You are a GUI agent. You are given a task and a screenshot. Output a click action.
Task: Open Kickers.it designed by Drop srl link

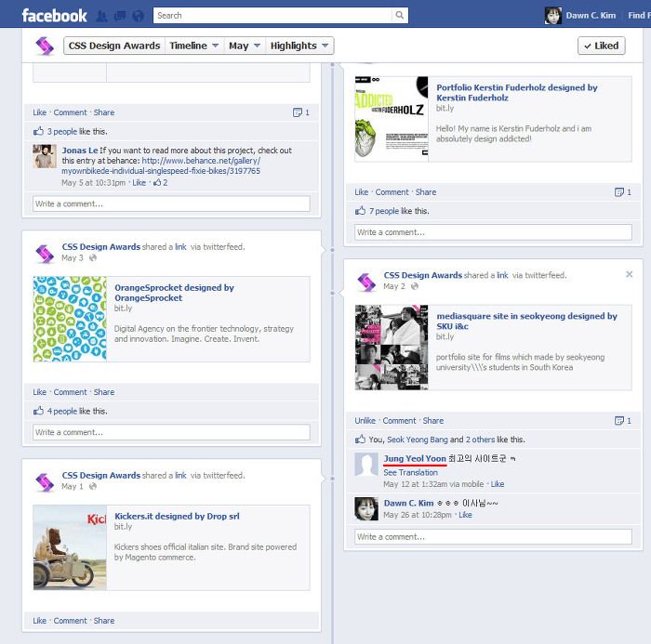click(177, 516)
